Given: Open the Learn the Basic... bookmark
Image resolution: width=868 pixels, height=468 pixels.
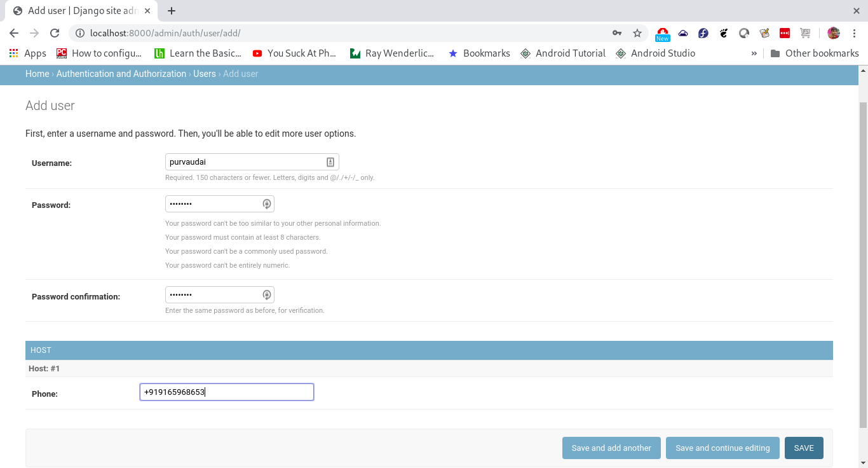Looking at the screenshot, I should tap(198, 53).
